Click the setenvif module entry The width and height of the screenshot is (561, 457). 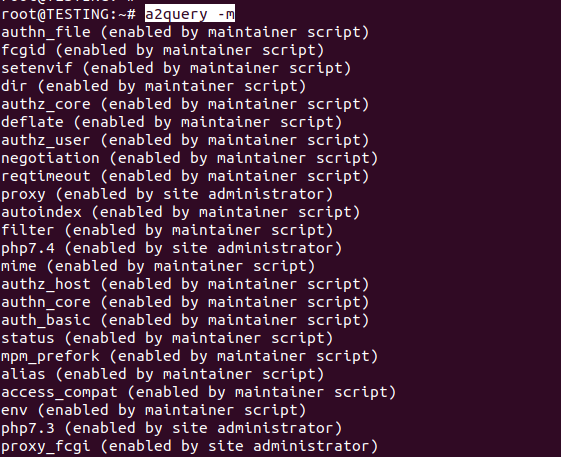pos(176,68)
